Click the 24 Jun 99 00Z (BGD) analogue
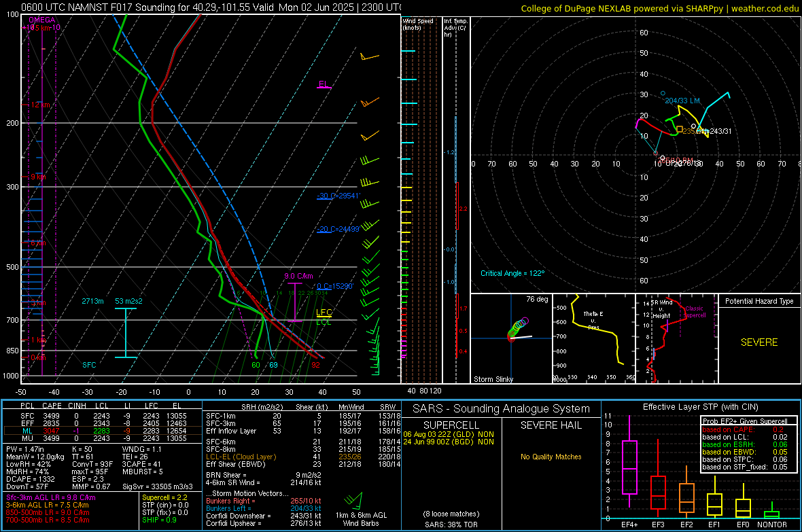This screenshot has width=802, height=532. point(449,442)
